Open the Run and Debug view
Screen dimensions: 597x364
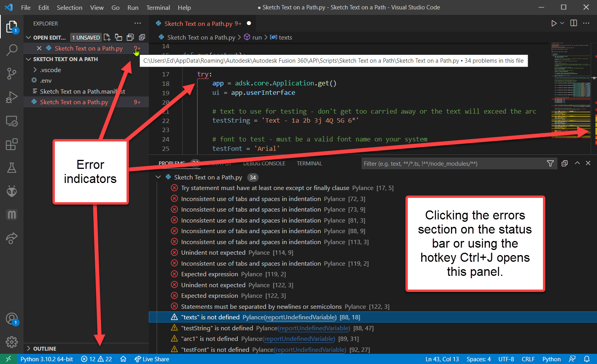pos(12,97)
